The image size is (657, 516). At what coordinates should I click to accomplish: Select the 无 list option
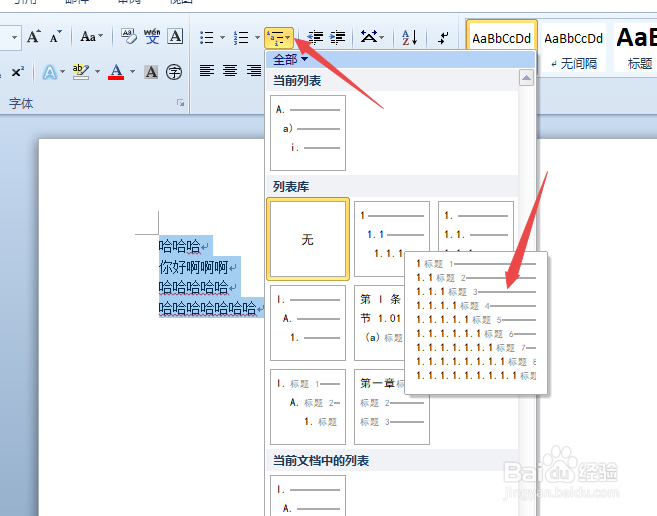click(308, 239)
